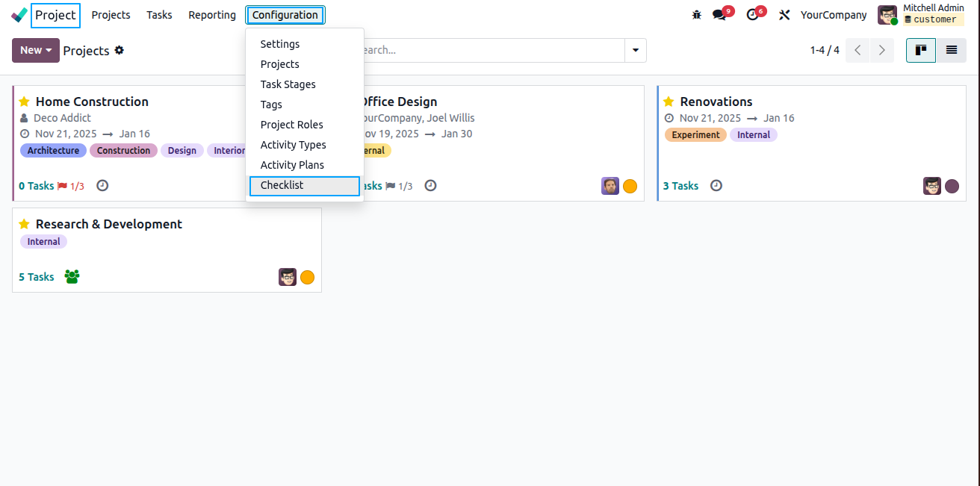Click the Projects item in the top navbar
This screenshot has width=980, height=486.
tap(111, 15)
